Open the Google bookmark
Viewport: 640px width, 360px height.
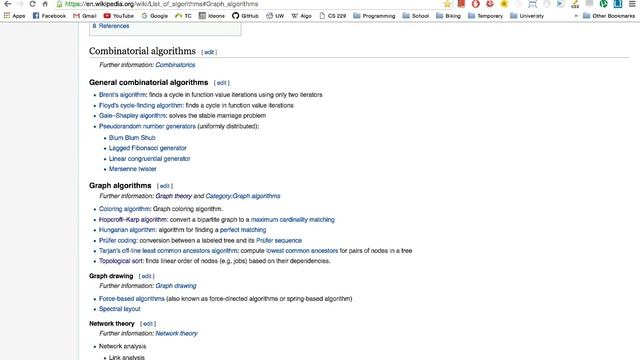pyautogui.click(x=155, y=16)
